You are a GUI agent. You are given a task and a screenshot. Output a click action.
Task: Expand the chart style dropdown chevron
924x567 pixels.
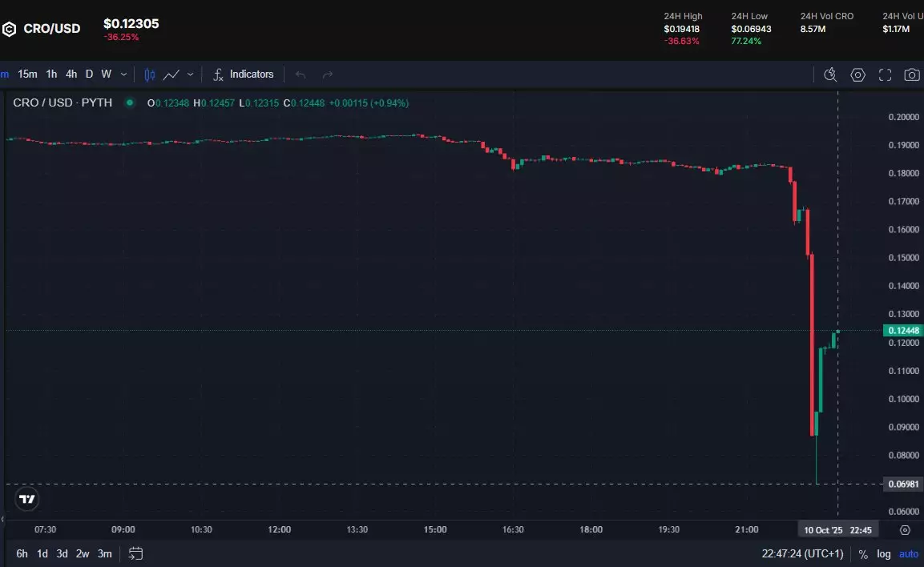pyautogui.click(x=190, y=74)
